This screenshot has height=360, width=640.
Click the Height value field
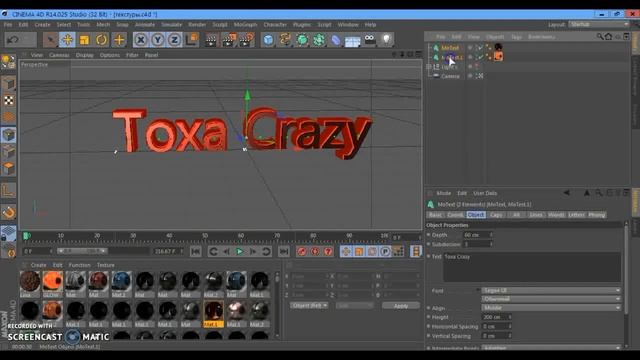coord(496,317)
